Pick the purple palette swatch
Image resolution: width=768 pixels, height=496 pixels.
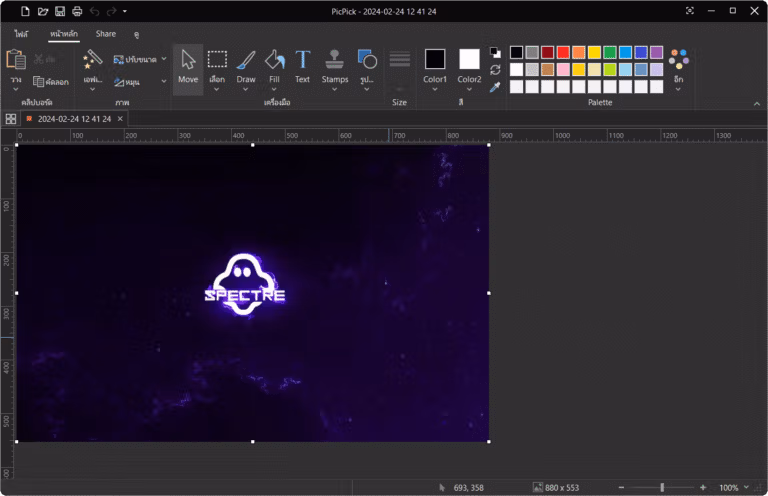click(x=656, y=52)
